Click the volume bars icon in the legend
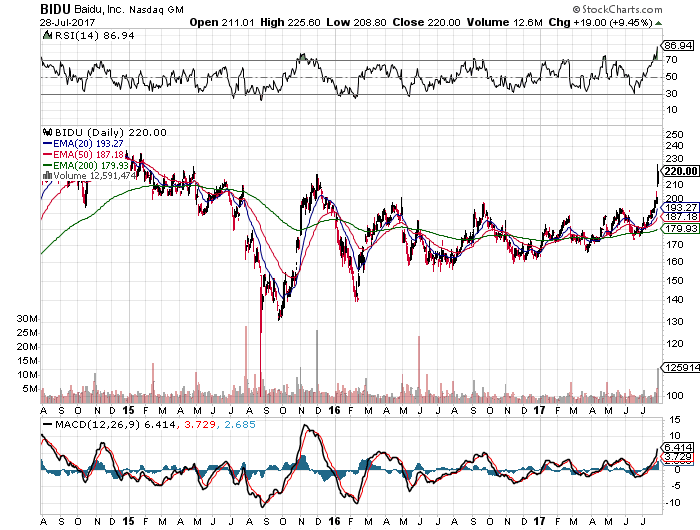The height and width of the screenshot is (530, 700). [x=47, y=175]
